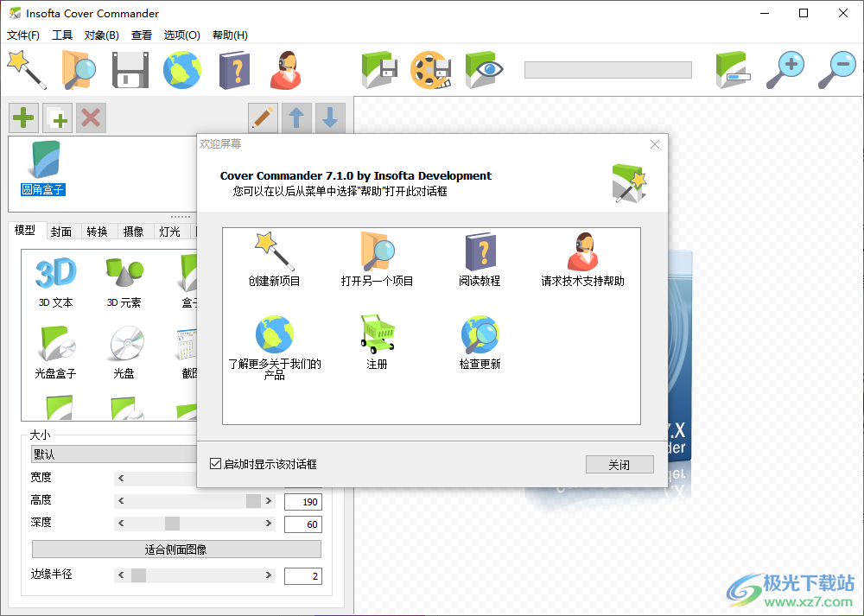Move object up with blue arrow
The width and height of the screenshot is (864, 616).
[x=296, y=117]
